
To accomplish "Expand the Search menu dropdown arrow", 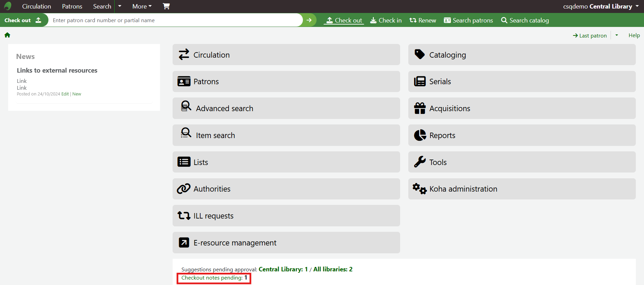I will click(x=120, y=6).
